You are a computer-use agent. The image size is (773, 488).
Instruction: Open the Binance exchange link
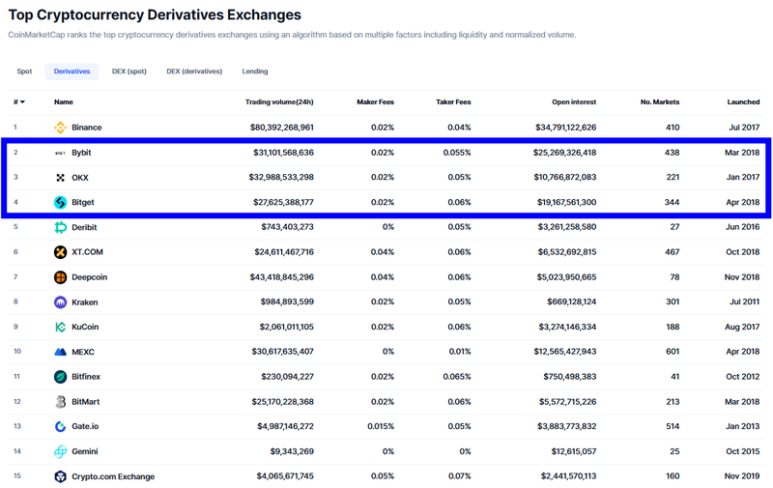pyautogui.click(x=87, y=128)
